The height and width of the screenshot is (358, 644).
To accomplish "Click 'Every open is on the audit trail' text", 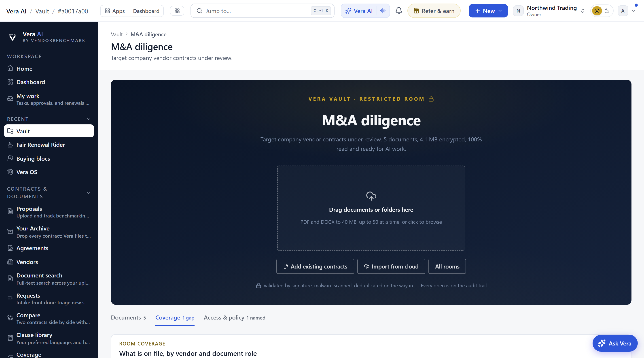I will click(x=453, y=286).
